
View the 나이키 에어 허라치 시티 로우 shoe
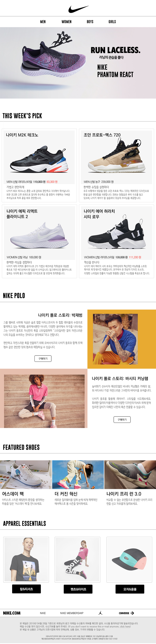click(x=117, y=241)
